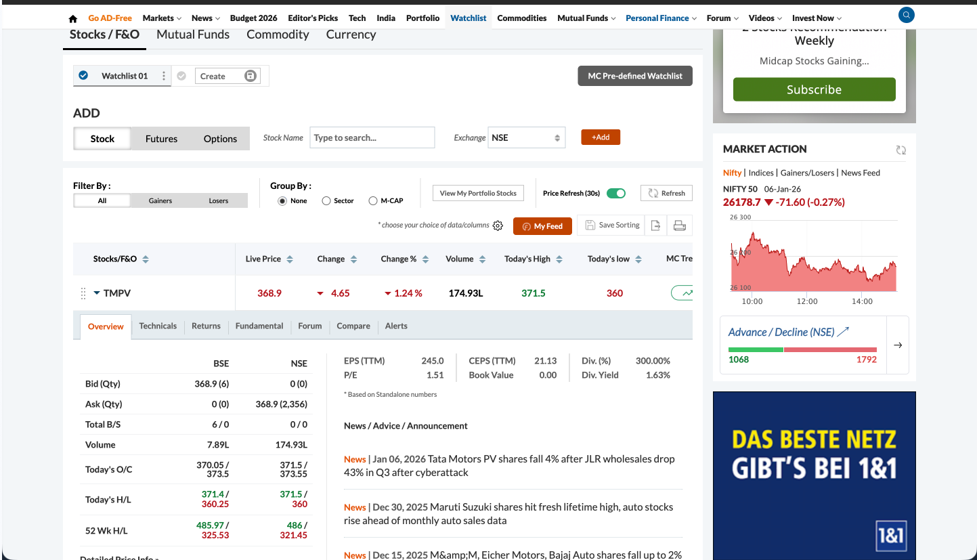Select the M-CAP group-by radio button
The height and width of the screenshot is (560, 977).
(x=373, y=200)
